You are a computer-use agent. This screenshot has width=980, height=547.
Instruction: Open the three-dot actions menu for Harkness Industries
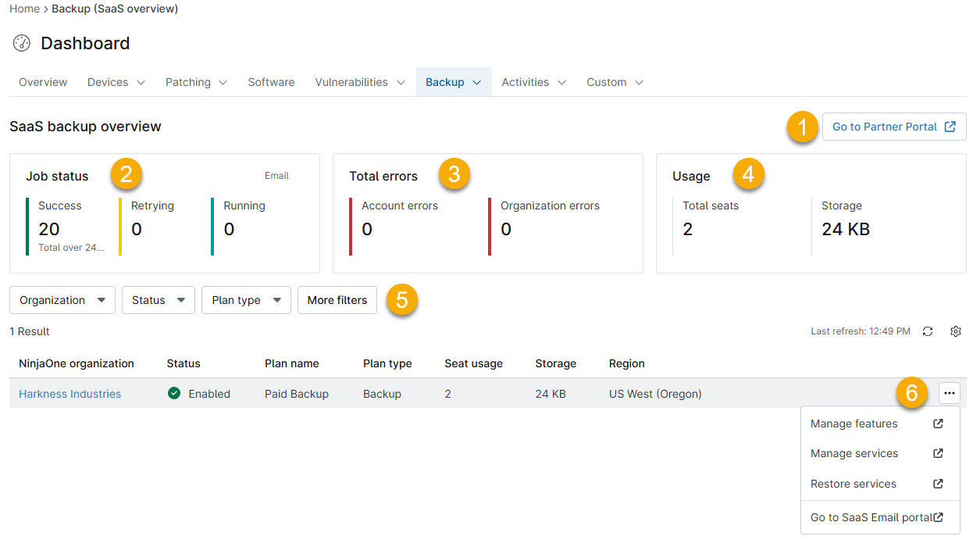point(950,393)
